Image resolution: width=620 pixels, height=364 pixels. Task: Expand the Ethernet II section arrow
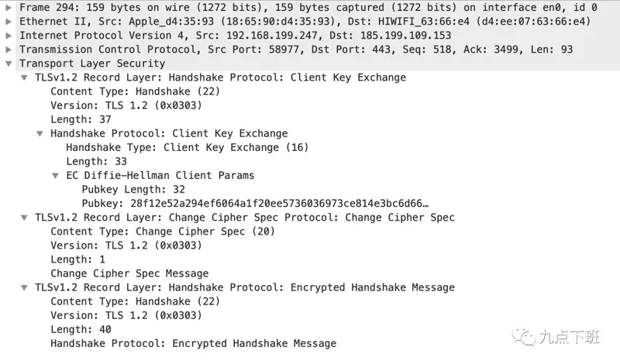[x=9, y=21]
